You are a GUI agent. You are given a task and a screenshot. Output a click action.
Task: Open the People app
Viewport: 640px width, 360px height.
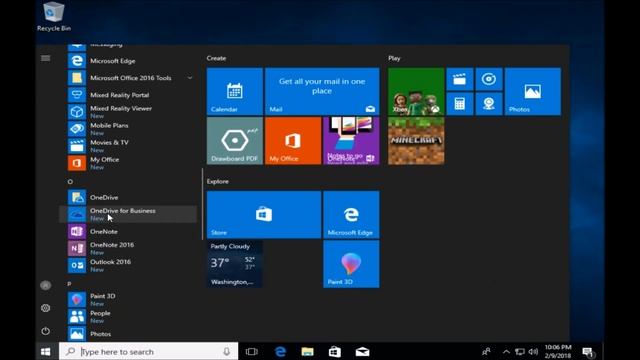(128, 317)
